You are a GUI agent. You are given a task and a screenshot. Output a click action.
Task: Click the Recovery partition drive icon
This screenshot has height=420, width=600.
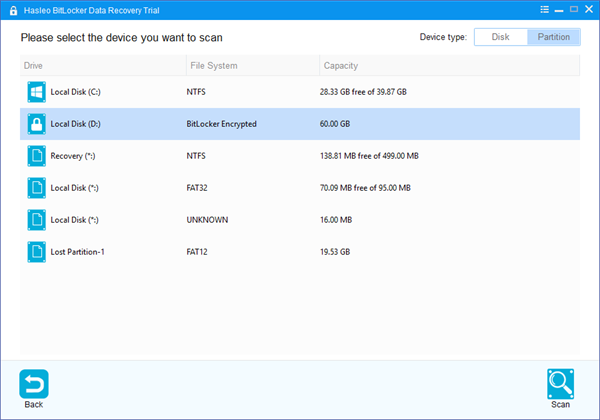point(37,156)
